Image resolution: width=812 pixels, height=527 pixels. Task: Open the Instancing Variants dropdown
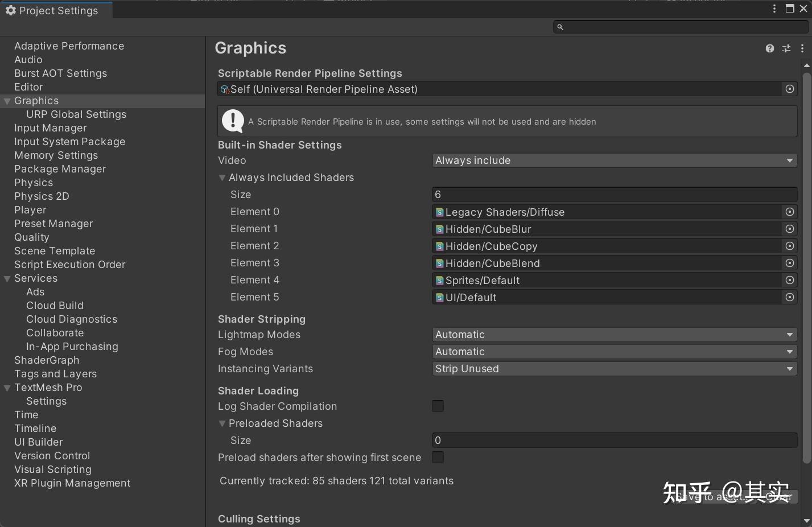pyautogui.click(x=613, y=368)
